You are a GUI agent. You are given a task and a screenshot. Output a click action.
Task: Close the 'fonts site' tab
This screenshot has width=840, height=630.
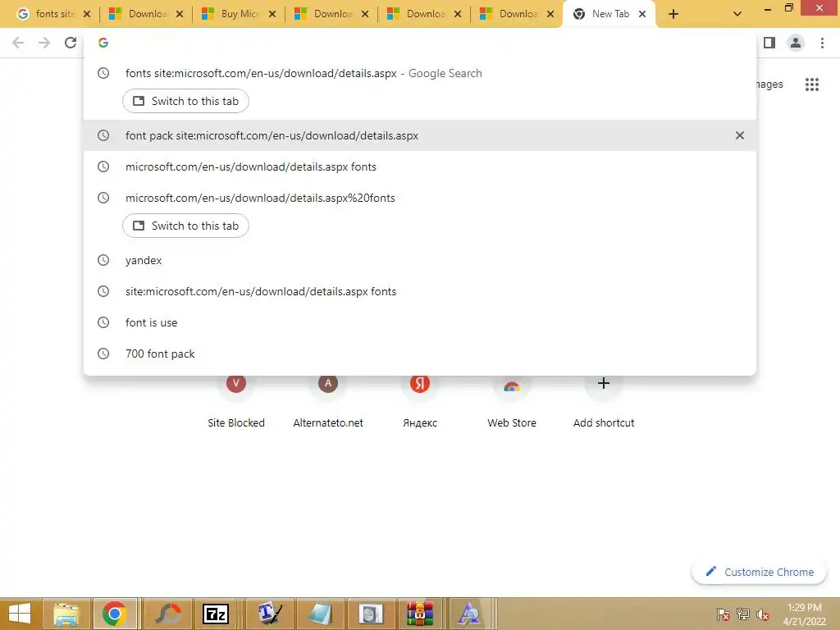click(87, 14)
